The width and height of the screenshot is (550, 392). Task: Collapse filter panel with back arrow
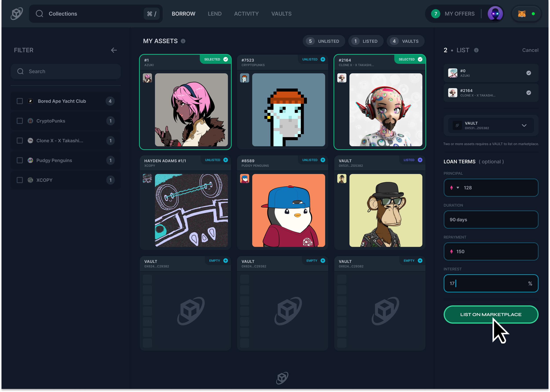[x=114, y=50]
